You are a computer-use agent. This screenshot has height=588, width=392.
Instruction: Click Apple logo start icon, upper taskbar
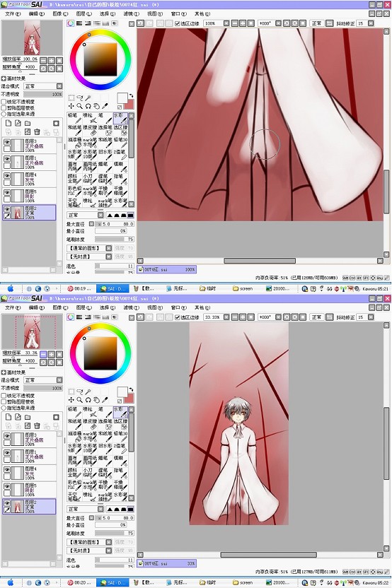pos(11,288)
